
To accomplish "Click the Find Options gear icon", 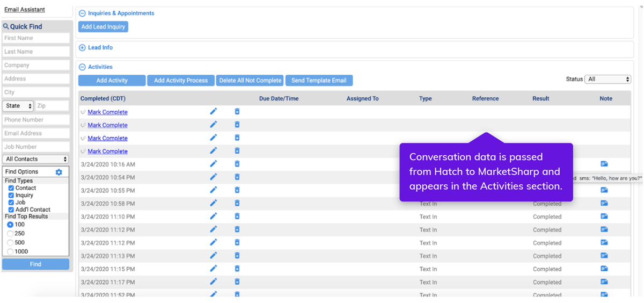I will pyautogui.click(x=59, y=172).
